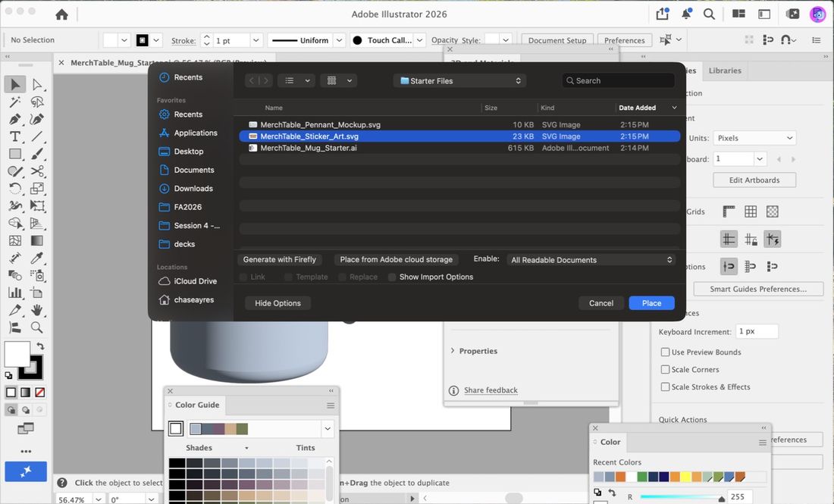
Task: Enable Scale Corners checkbox
Action: pyautogui.click(x=665, y=370)
